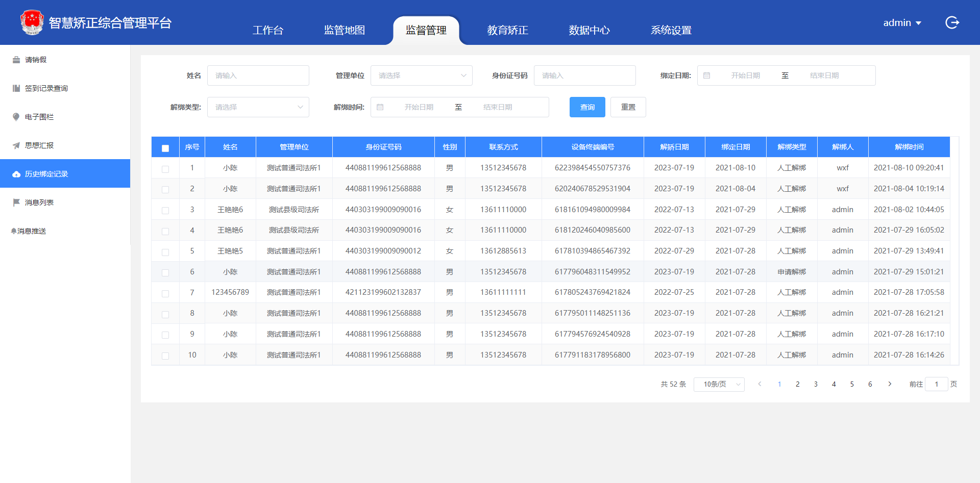The width and height of the screenshot is (980, 483).
Task: Check the checkbox for row 6
Action: pyautogui.click(x=165, y=273)
